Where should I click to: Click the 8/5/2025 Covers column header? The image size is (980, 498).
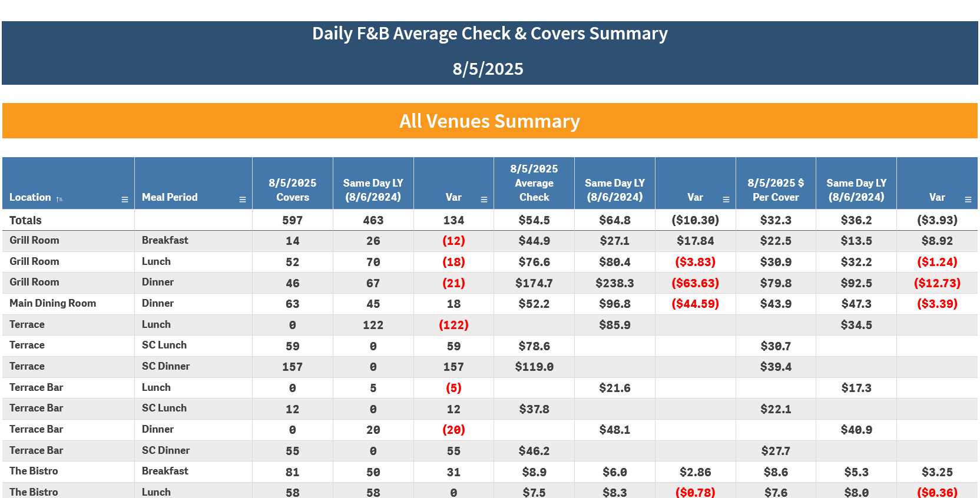click(x=293, y=190)
